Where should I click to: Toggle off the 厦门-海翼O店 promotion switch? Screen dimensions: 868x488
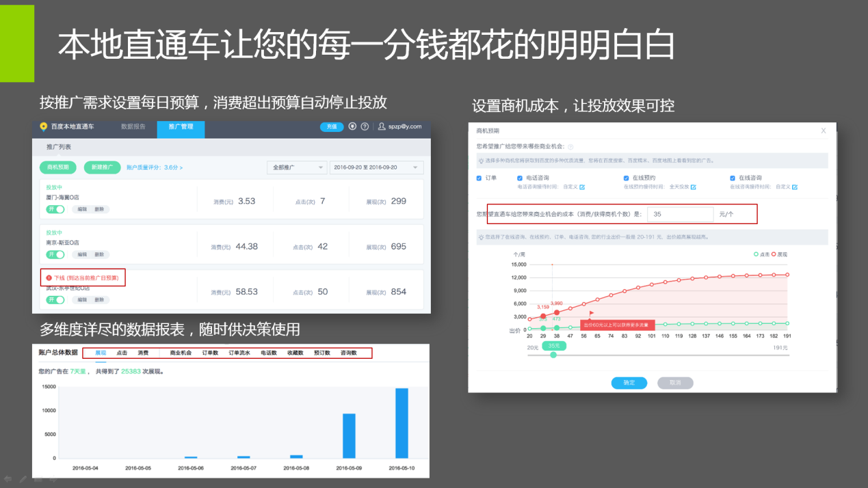(55, 209)
